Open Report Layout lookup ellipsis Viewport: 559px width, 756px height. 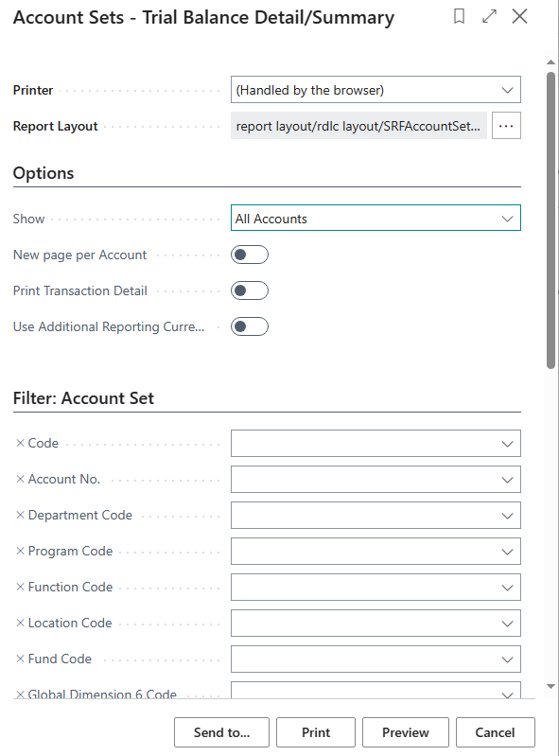506,126
